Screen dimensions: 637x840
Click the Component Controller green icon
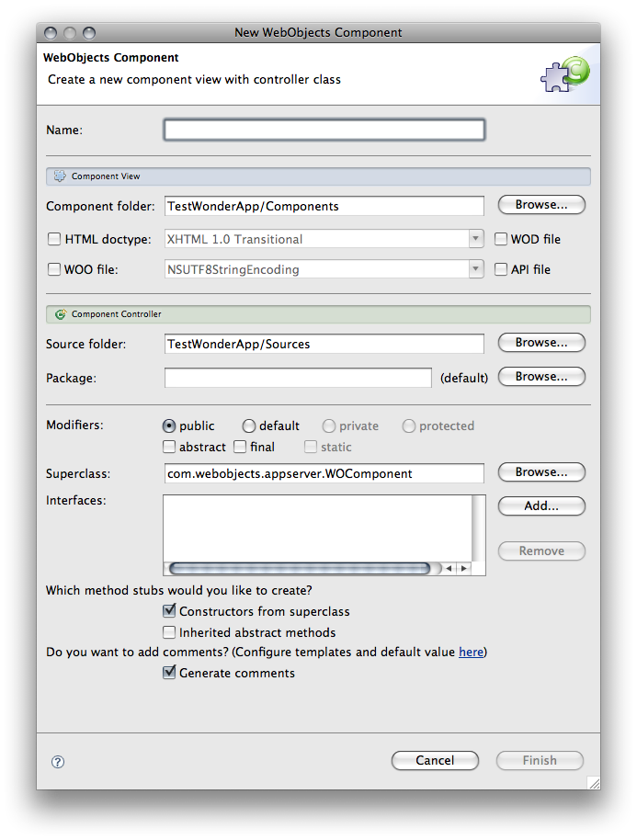[61, 314]
